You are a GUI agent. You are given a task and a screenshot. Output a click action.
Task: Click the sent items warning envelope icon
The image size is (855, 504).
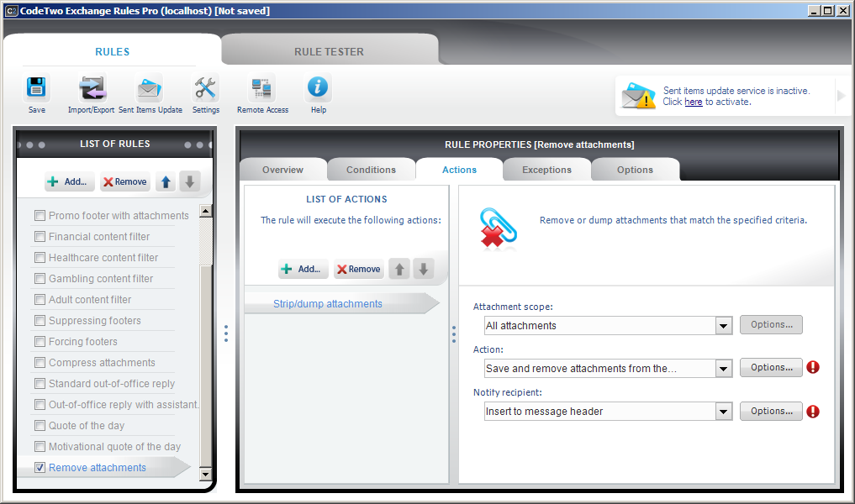point(638,96)
